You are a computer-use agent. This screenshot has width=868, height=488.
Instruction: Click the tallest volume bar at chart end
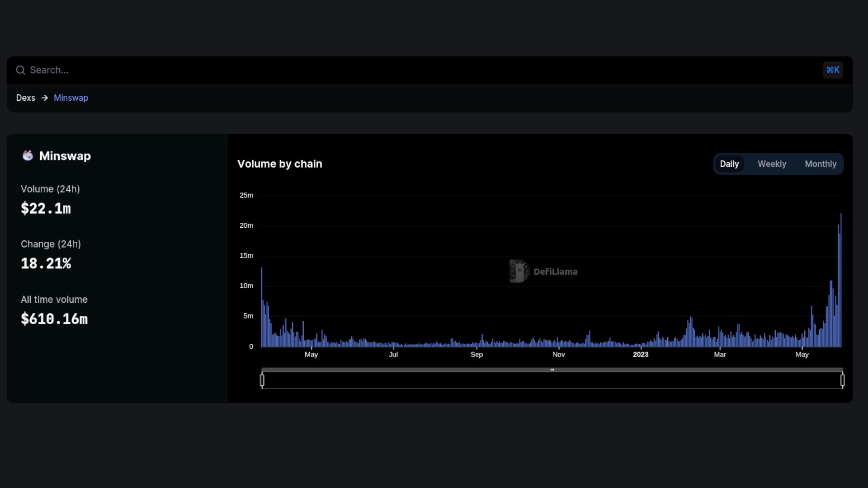[x=841, y=280]
